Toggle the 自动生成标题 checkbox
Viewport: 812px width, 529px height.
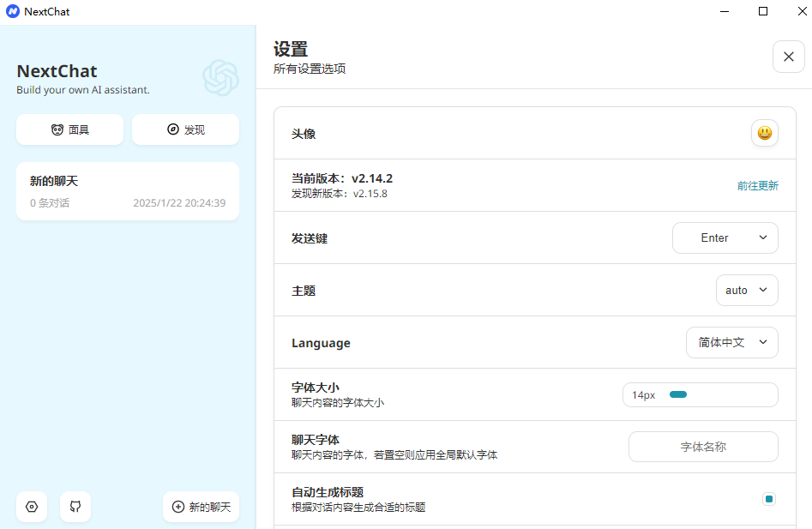pyautogui.click(x=769, y=499)
